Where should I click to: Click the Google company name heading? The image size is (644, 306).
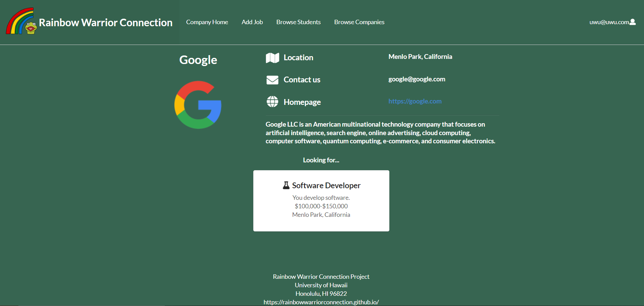(198, 60)
